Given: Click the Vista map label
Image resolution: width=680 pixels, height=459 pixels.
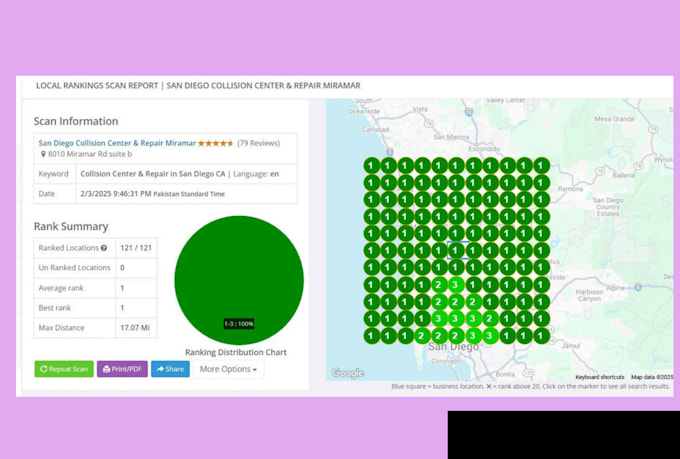Looking at the screenshot, I should (x=420, y=109).
